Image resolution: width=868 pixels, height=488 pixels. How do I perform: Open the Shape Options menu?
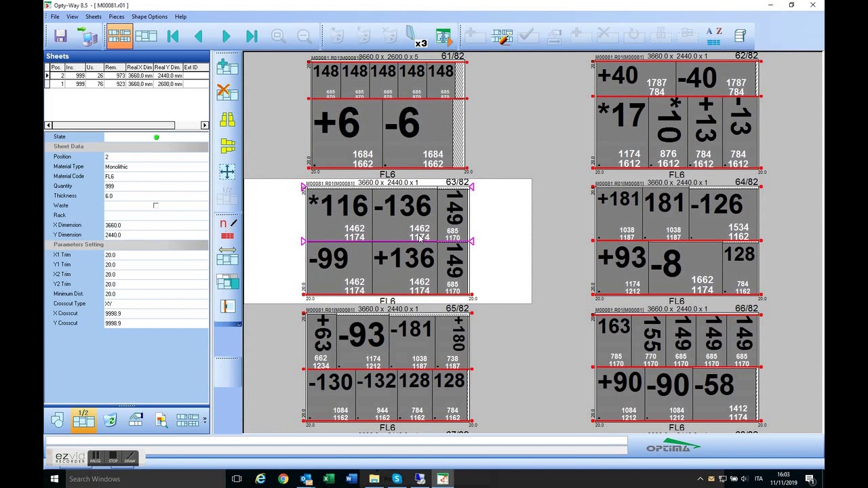click(x=149, y=16)
